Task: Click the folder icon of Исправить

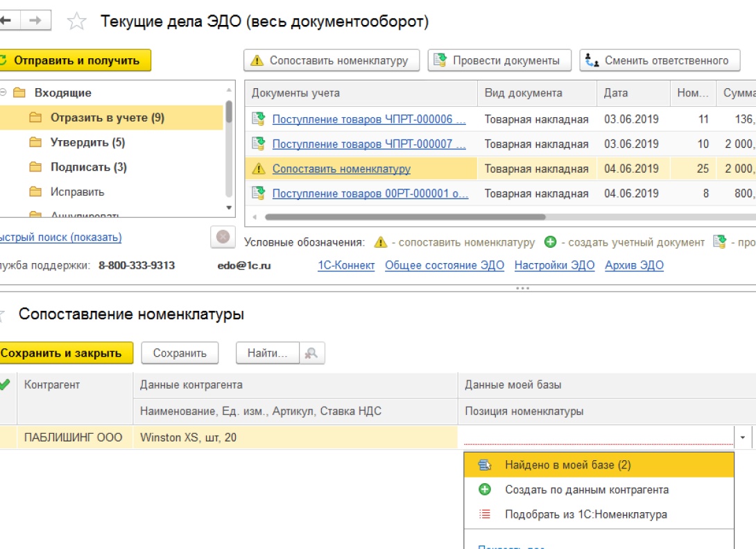Action: (x=35, y=192)
